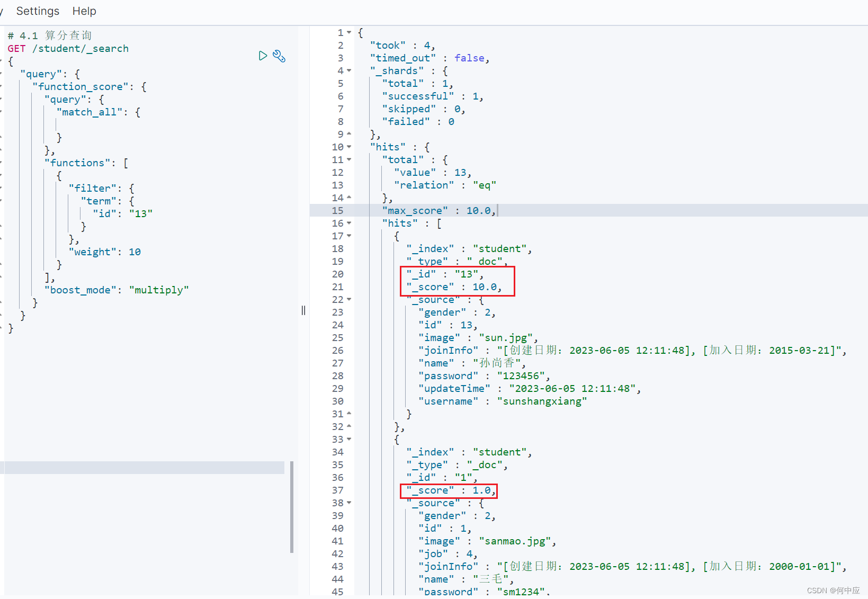Click the request editor vertical scrollbar
The height and width of the screenshot is (599, 868).
pos(292,507)
